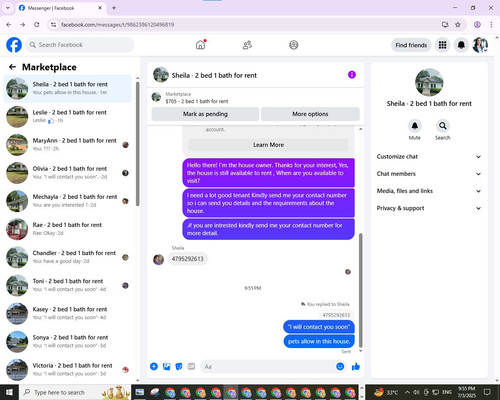The image size is (500, 400).
Task: Click the conversation list scrollbar
Action: coord(137,143)
